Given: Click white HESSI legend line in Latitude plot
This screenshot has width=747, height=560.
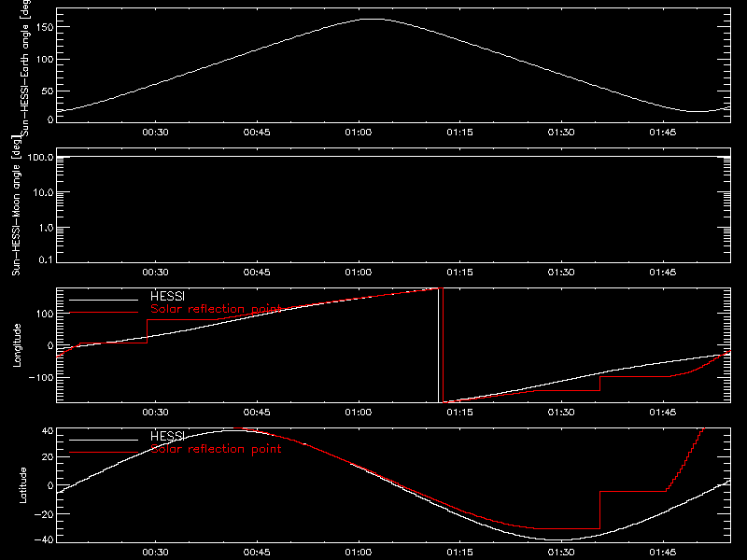Looking at the screenshot, I should tap(104, 440).
